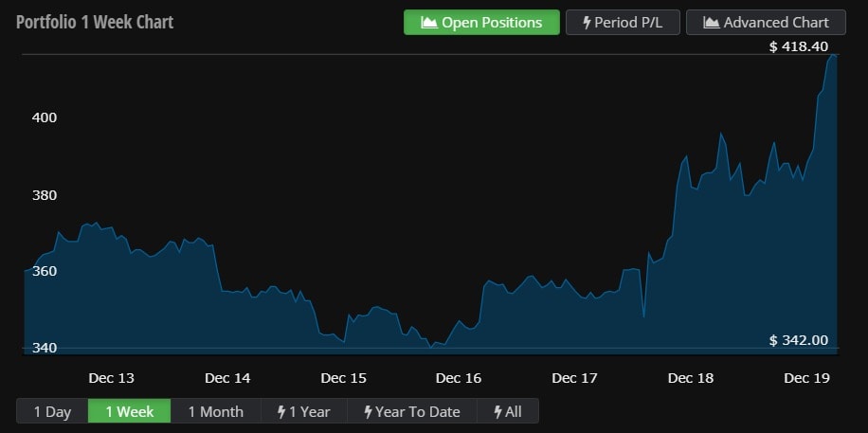Click the bolt icon beside Year To Date
This screenshot has height=433, width=868.
point(368,411)
